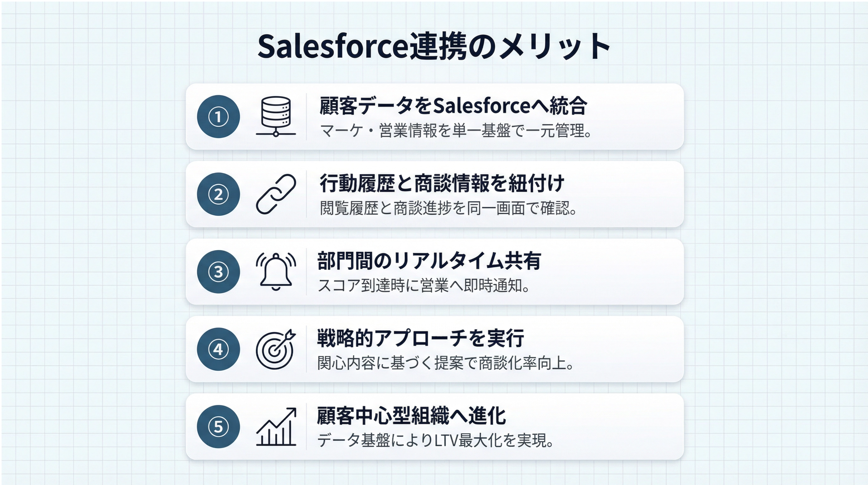Click the text '閲覧履歴と商談進捗を同一画面で確認。'
Viewport: 868px width, 485px height.
click(x=448, y=208)
